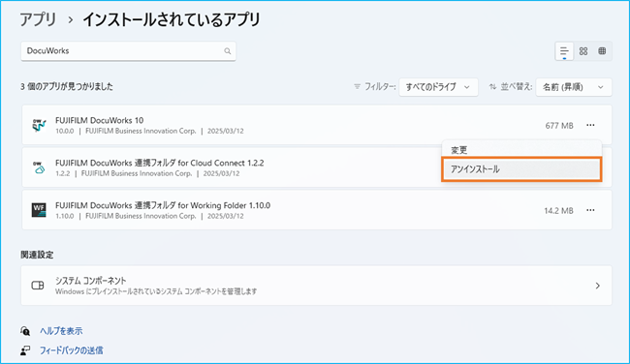The height and width of the screenshot is (364, 630).
Task: Click the システム コンポーネント label
Action: (x=91, y=281)
